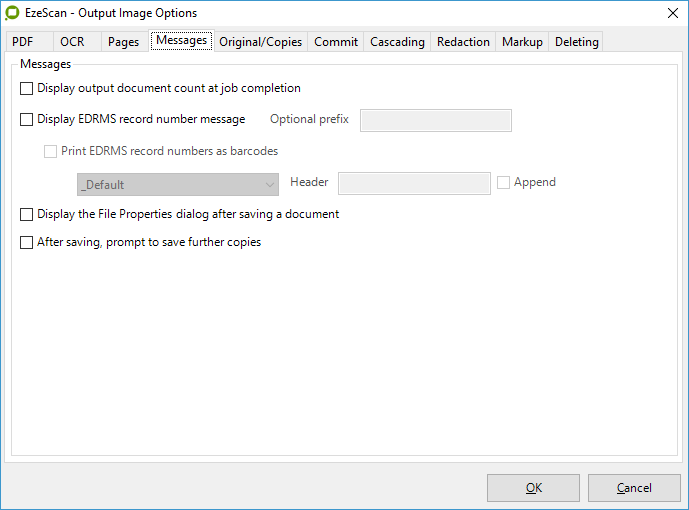
Task: Toggle Display EDRMS record number message
Action: pos(27,120)
